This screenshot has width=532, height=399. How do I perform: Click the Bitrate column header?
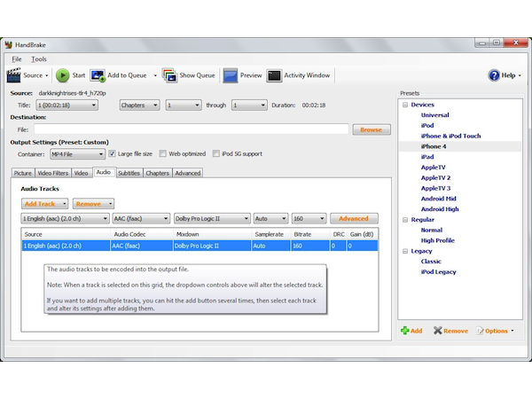(310, 234)
